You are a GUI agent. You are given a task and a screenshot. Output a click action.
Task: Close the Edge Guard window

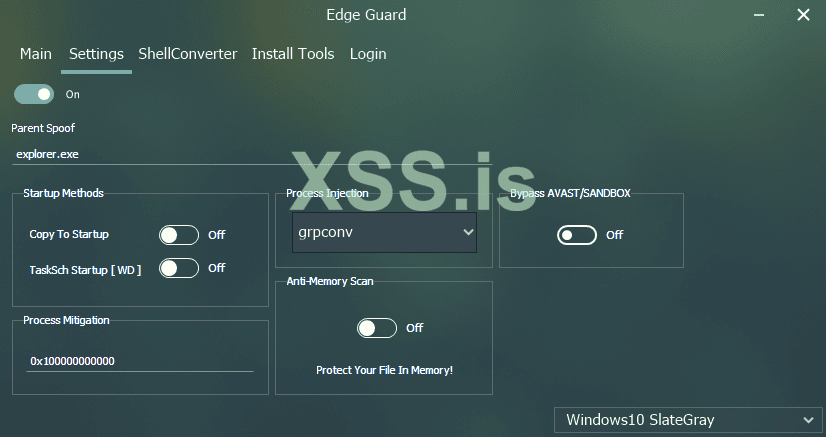coord(803,15)
